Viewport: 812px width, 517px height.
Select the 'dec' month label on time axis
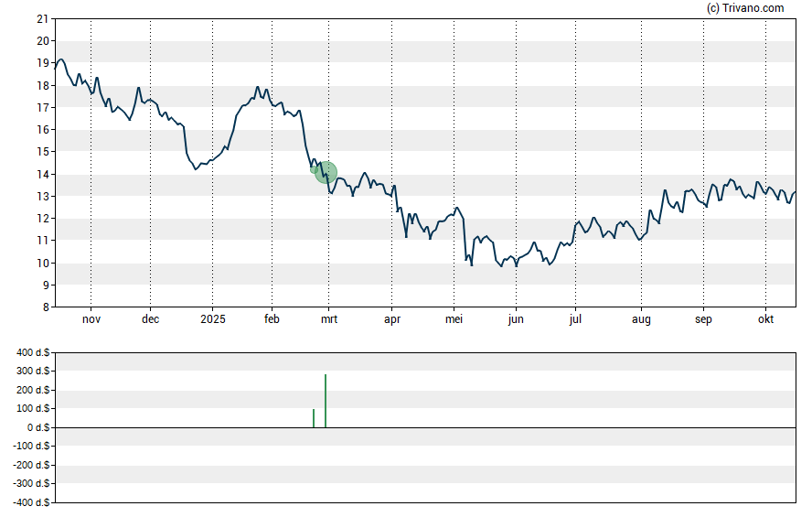(150, 319)
